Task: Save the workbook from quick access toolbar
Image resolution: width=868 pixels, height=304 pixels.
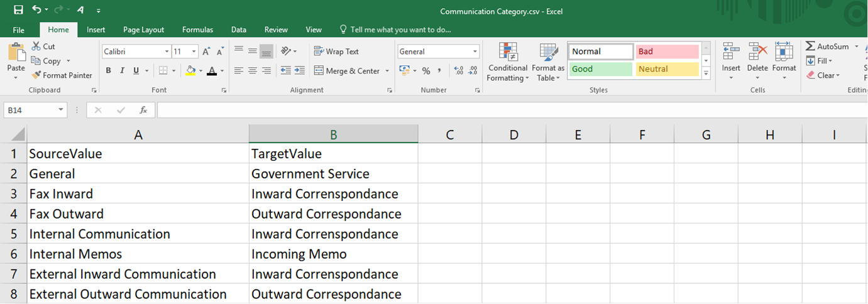Action: pyautogui.click(x=18, y=10)
